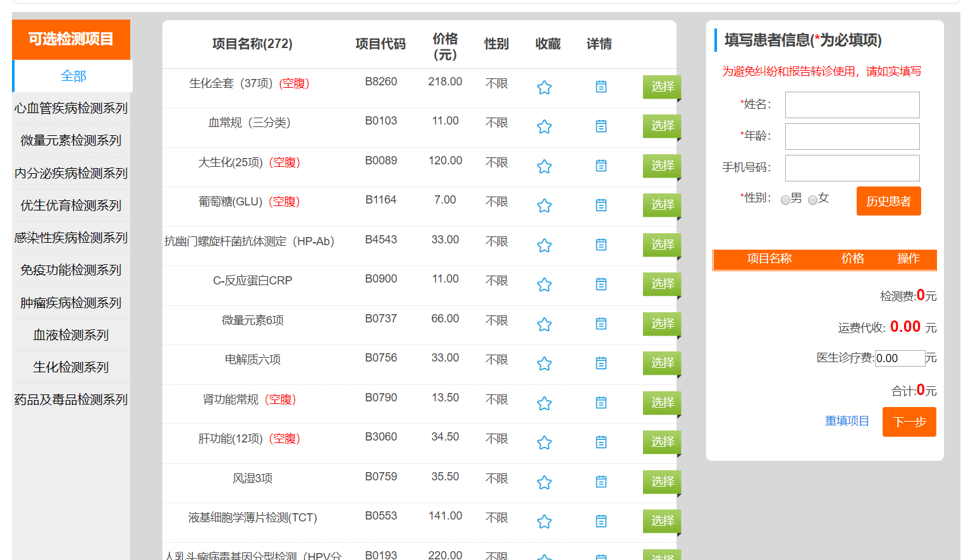
Task: Show details icon for 葡萄糖(GLU)
Action: pos(601,205)
